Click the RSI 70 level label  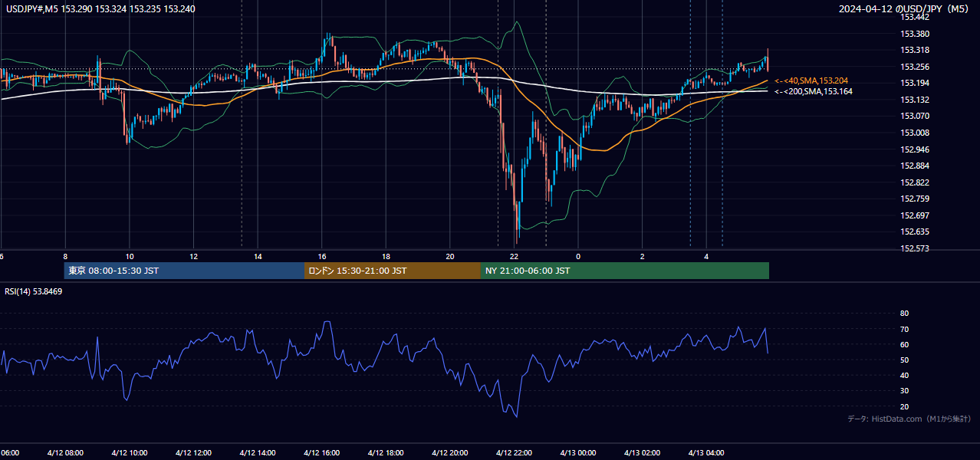pos(904,329)
